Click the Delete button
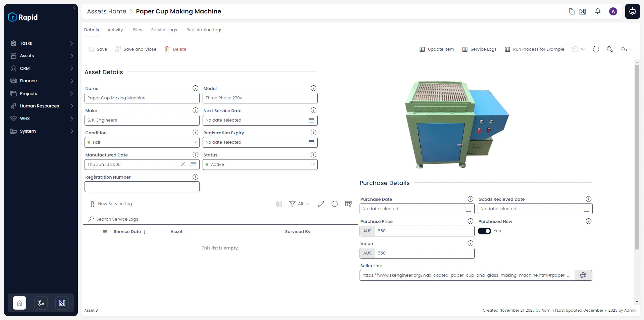Image resolution: width=644 pixels, height=320 pixels. pos(175,49)
